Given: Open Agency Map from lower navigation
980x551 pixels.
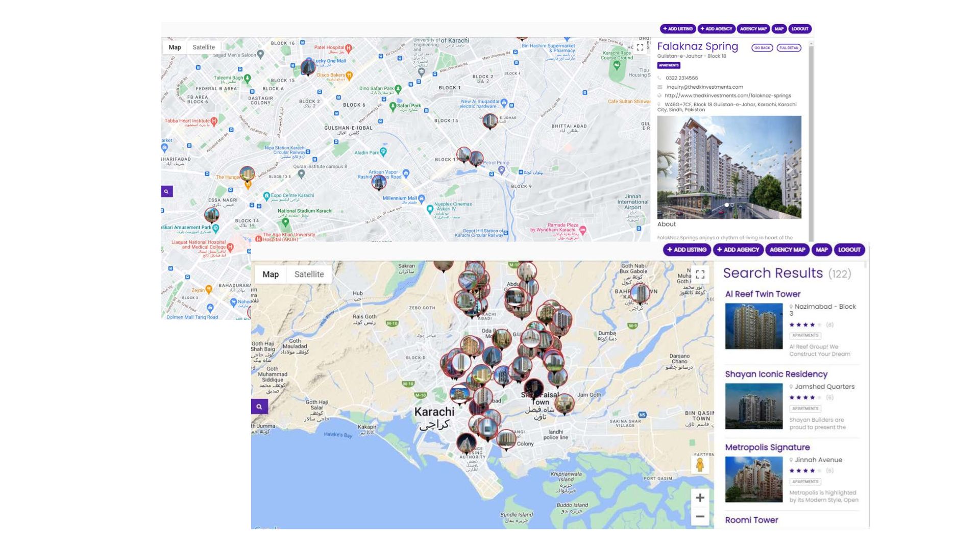Looking at the screenshot, I should pos(787,249).
